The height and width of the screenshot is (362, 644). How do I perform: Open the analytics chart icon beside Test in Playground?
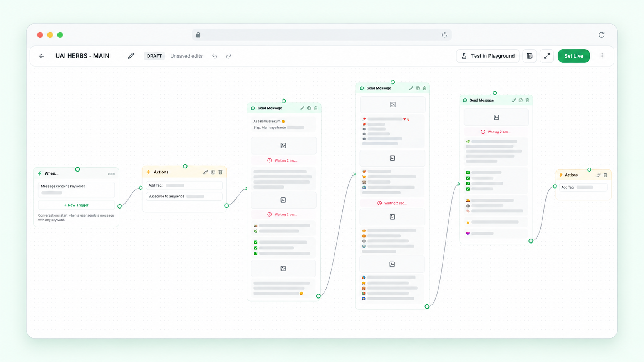[x=530, y=56]
